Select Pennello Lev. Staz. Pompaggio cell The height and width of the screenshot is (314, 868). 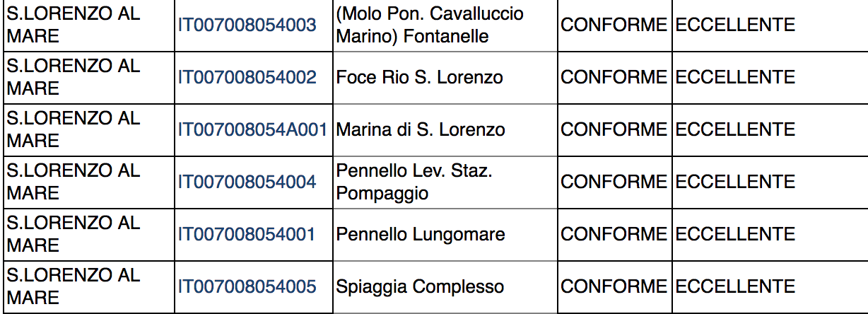coord(414,182)
